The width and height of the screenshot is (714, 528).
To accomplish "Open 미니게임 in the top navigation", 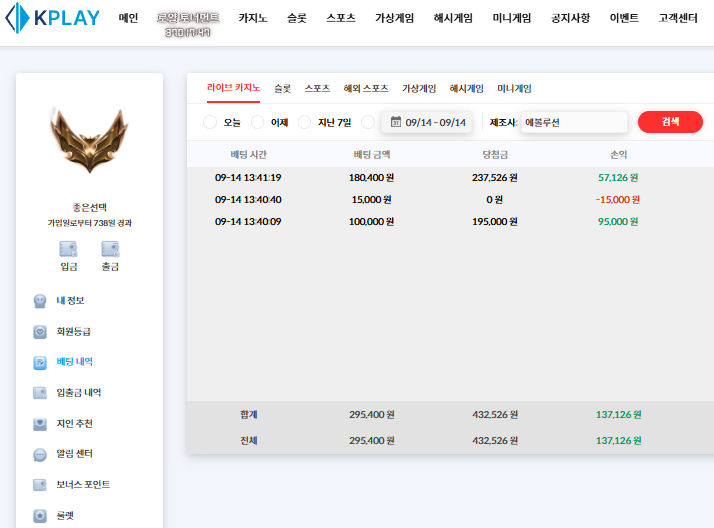I will coord(512,18).
